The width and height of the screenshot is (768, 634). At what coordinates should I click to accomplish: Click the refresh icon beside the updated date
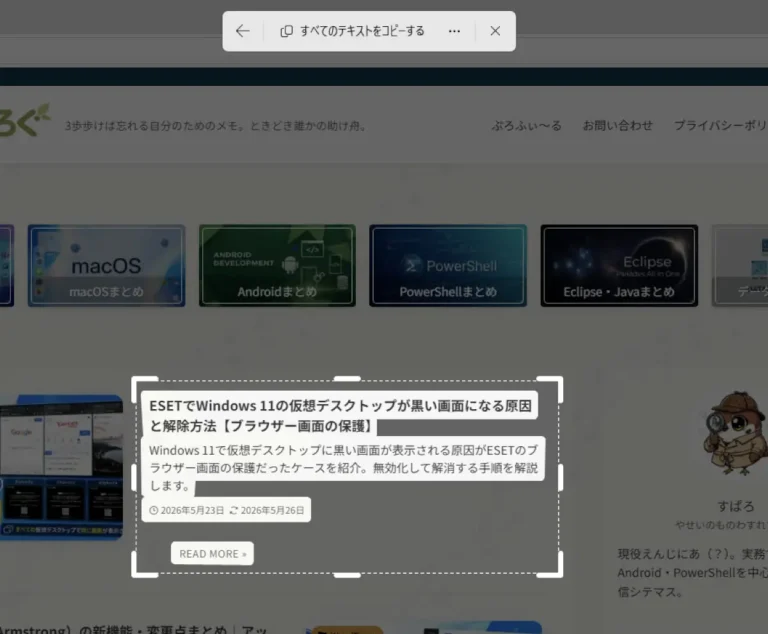(234, 511)
